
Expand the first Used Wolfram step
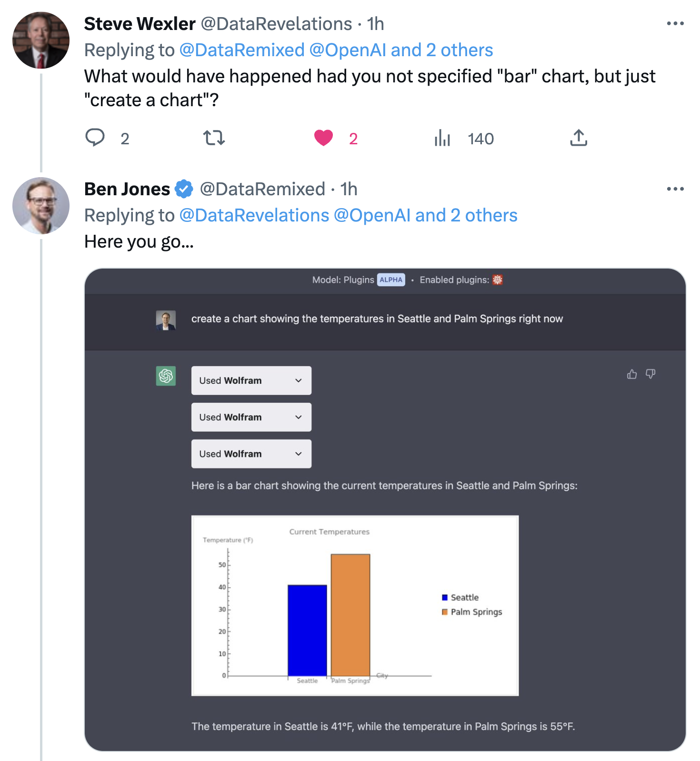[251, 380]
